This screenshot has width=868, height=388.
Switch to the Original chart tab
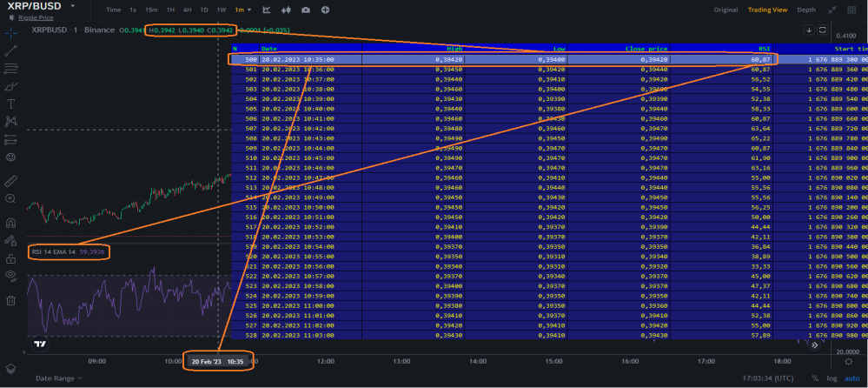[726, 10]
